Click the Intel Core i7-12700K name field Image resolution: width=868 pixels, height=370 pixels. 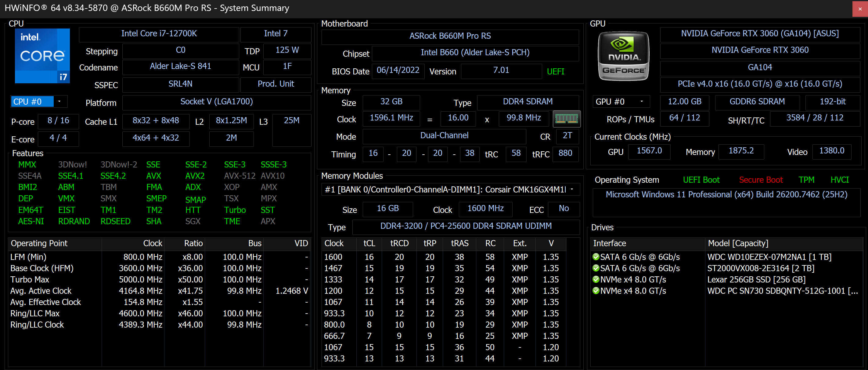point(159,34)
